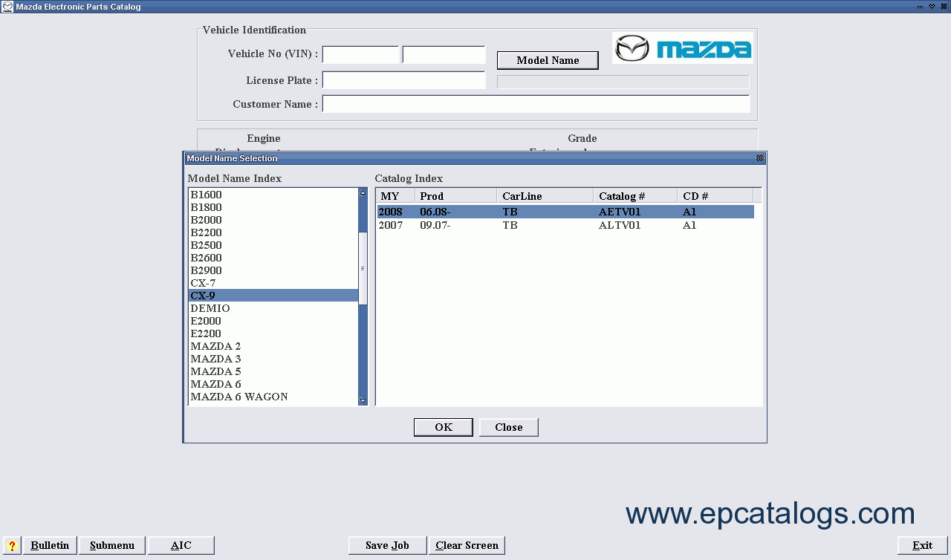Select E2000 in Model Name Index
Image resolution: width=951 pixels, height=560 pixels.
[273, 321]
